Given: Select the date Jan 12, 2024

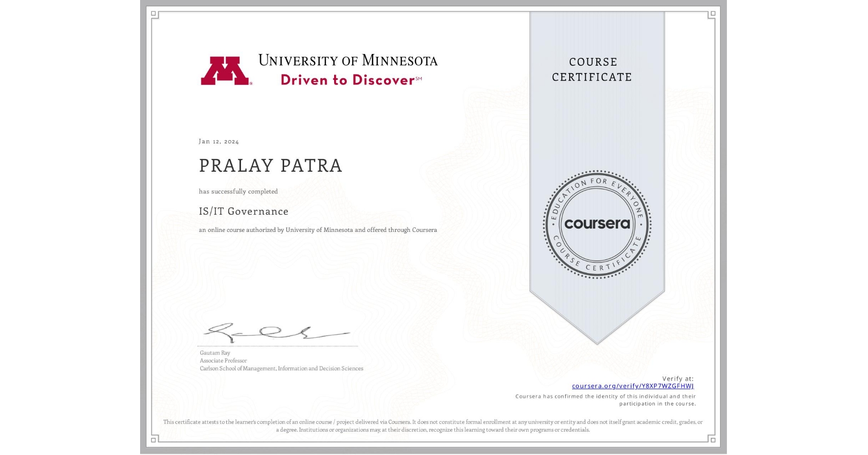Looking at the screenshot, I should [x=218, y=141].
